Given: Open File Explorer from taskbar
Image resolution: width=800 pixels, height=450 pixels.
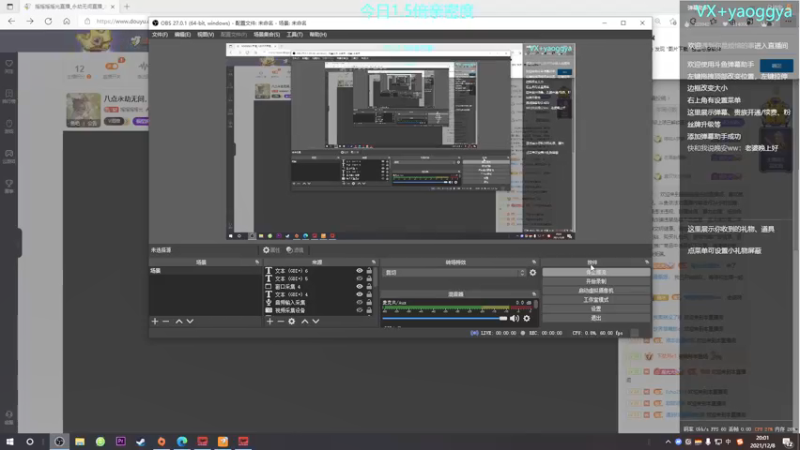Looking at the screenshot, I should tap(80, 441).
